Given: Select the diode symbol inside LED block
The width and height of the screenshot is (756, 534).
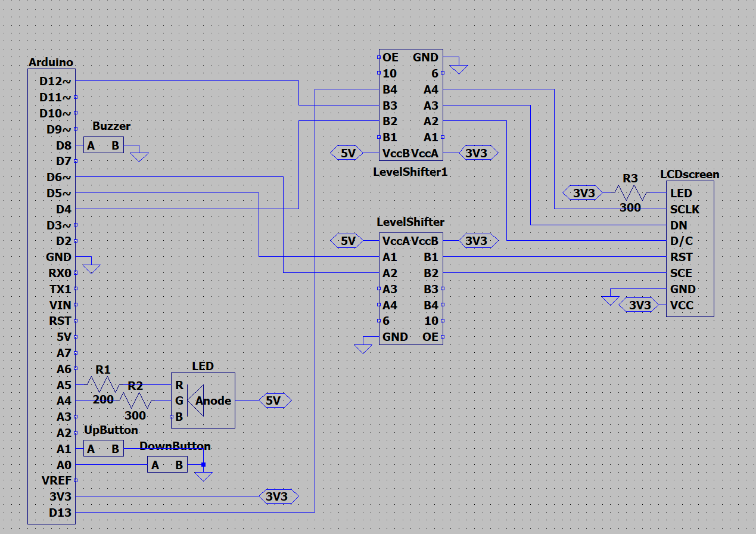Looking at the screenshot, I should click(x=195, y=401).
